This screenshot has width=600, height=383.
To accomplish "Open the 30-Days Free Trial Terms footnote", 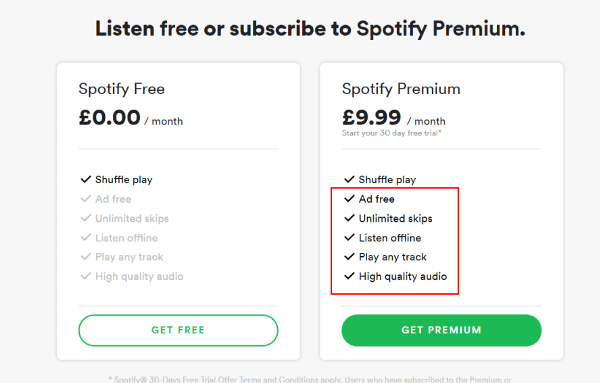I will click(x=310, y=380).
